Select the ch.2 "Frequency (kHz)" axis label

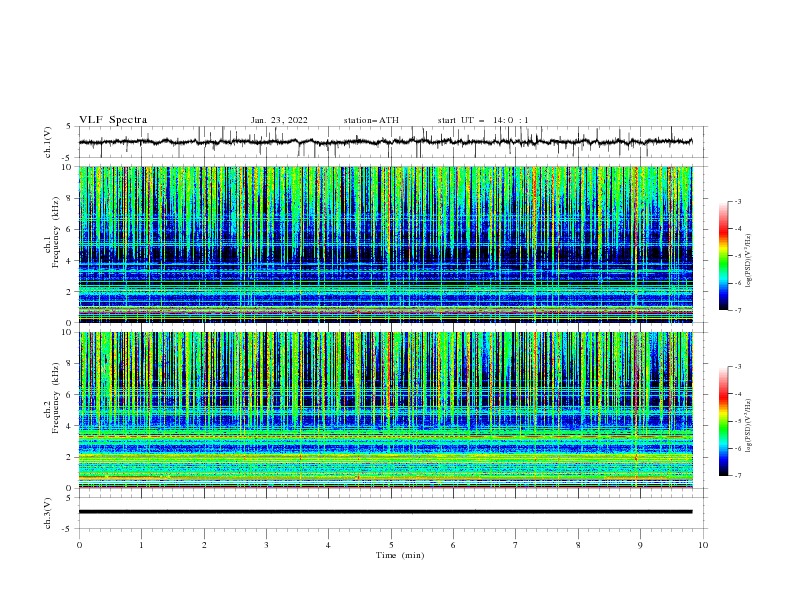(55, 398)
